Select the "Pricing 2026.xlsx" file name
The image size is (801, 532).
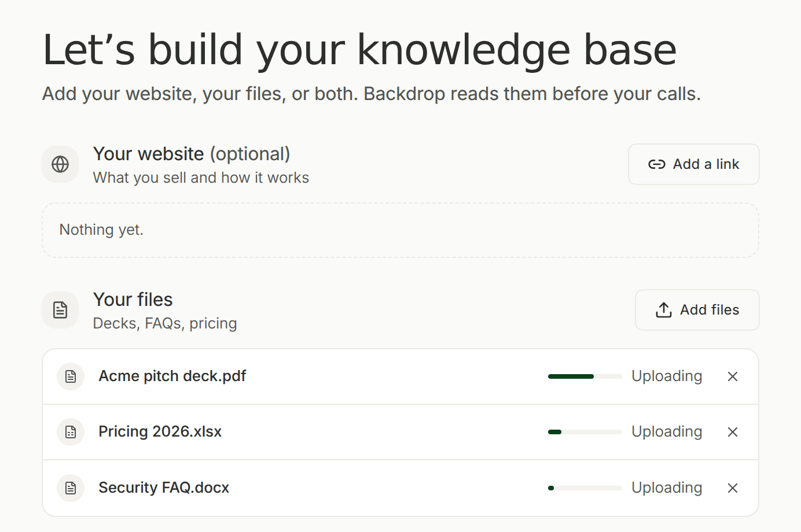160,432
